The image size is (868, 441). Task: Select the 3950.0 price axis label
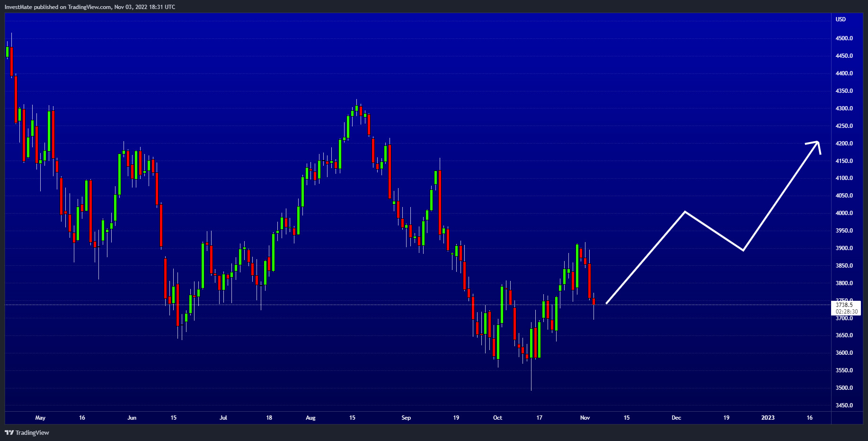[844, 231]
